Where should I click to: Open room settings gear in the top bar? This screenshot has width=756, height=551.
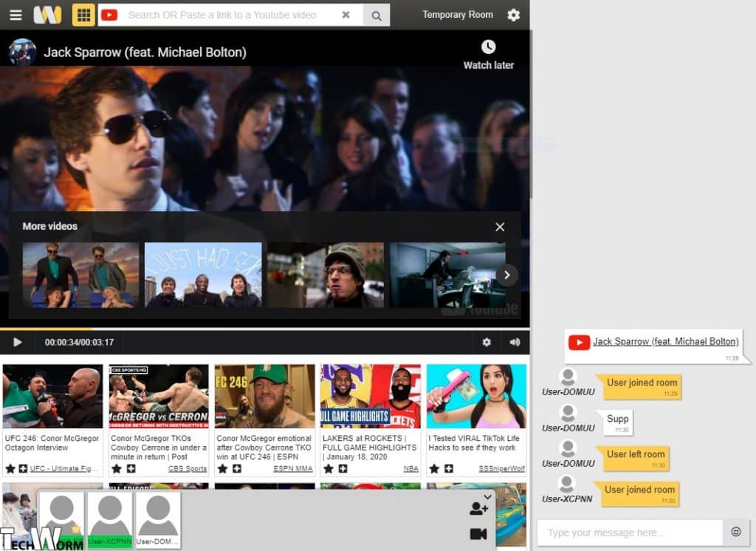[x=514, y=15]
